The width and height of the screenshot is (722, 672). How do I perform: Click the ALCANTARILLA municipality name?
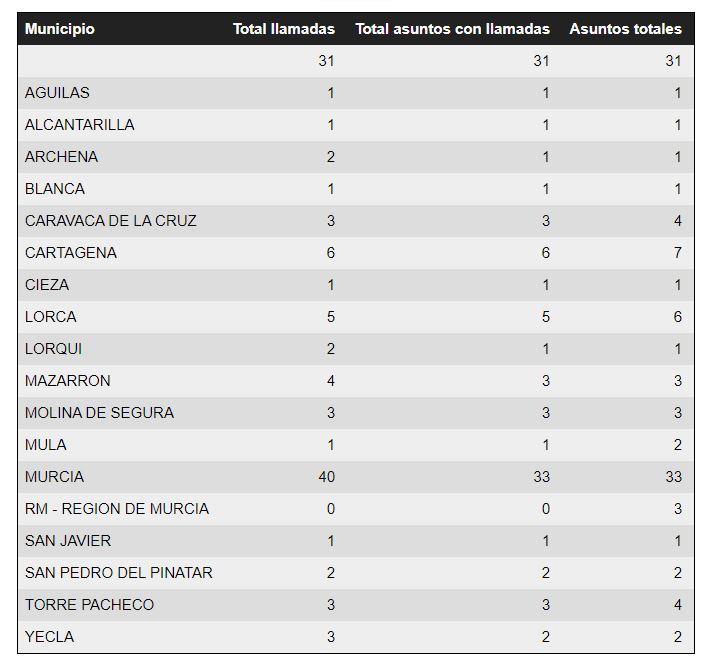[x=79, y=125]
